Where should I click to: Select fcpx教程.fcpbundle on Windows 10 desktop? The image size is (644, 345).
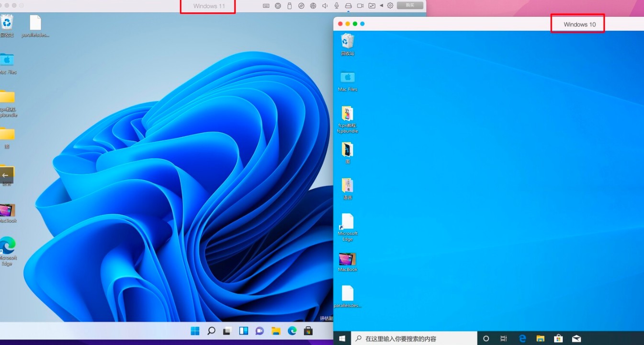[x=348, y=120]
